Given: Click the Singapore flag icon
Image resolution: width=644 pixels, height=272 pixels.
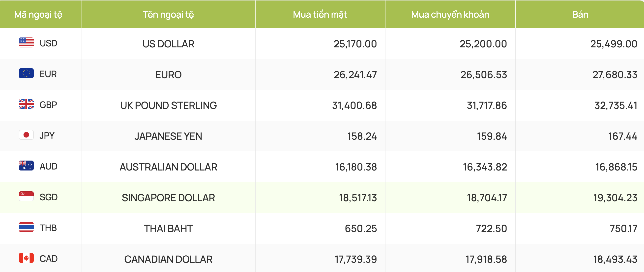Looking at the screenshot, I should point(26,196).
